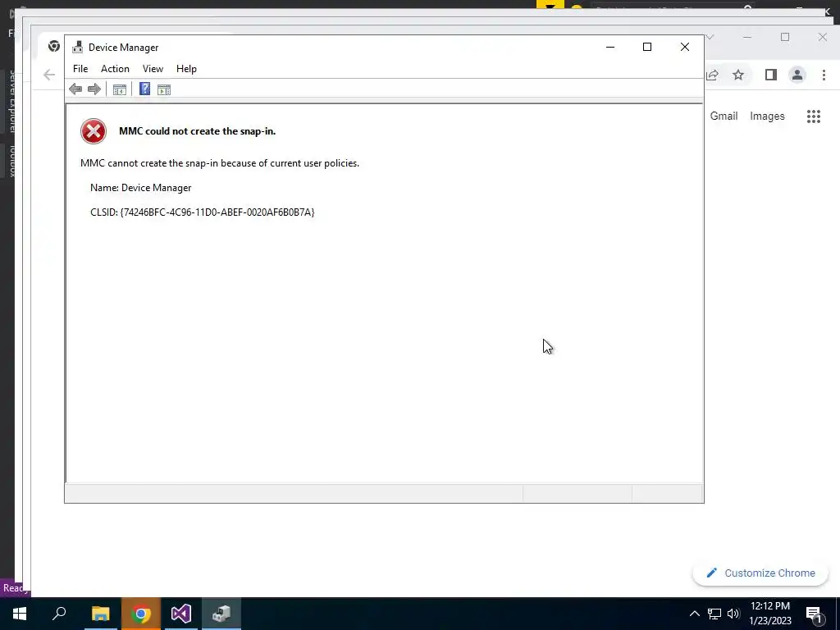
Task: Open the notification center icon
Action: click(x=814, y=614)
